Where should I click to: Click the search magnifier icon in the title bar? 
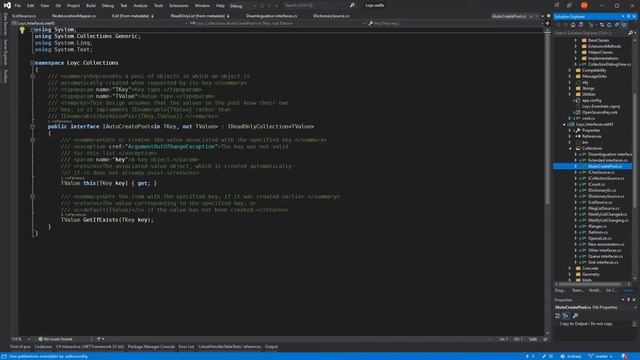[x=352, y=5]
